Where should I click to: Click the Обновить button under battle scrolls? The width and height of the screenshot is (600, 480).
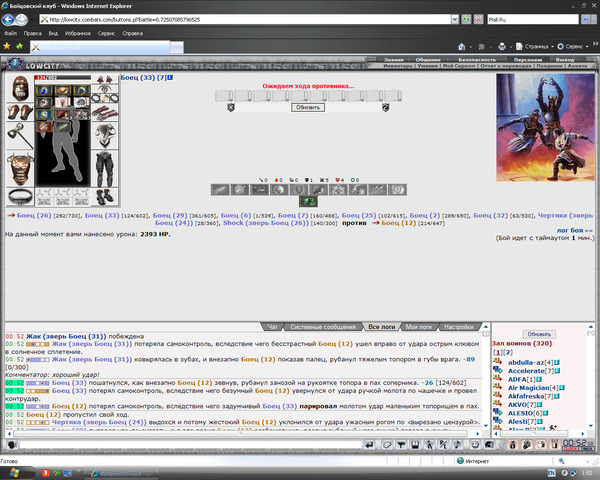point(308,108)
